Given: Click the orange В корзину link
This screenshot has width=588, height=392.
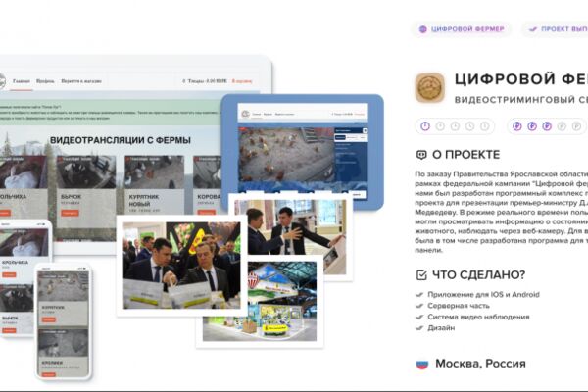Looking at the screenshot, I should point(242,81).
